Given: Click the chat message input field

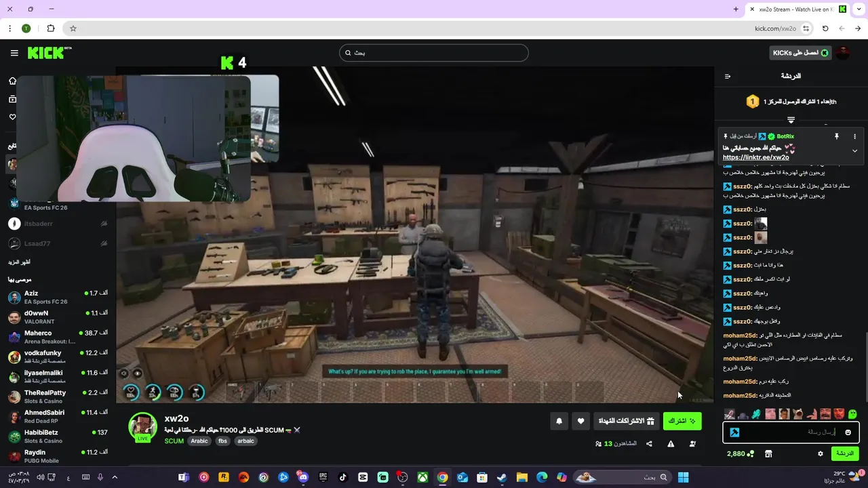Looking at the screenshot, I should 791,432.
